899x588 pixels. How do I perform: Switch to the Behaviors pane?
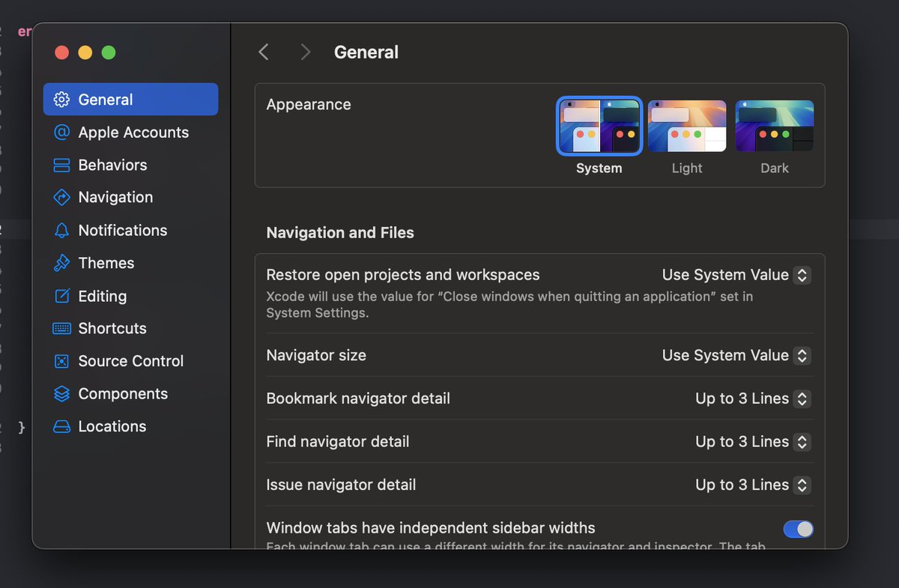pyautogui.click(x=130, y=165)
